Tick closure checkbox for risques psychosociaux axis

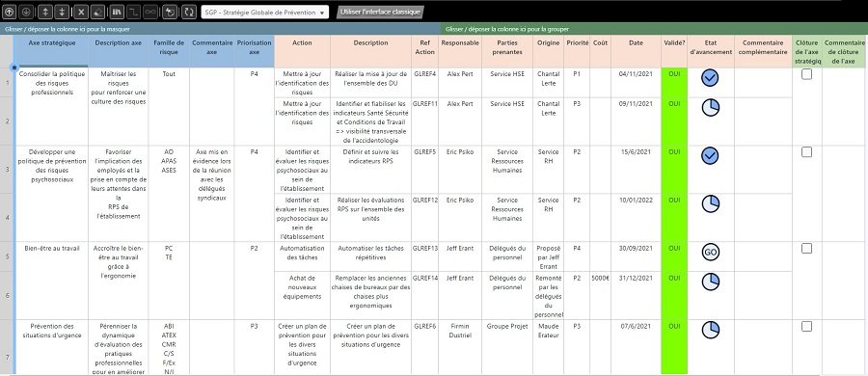(806, 151)
